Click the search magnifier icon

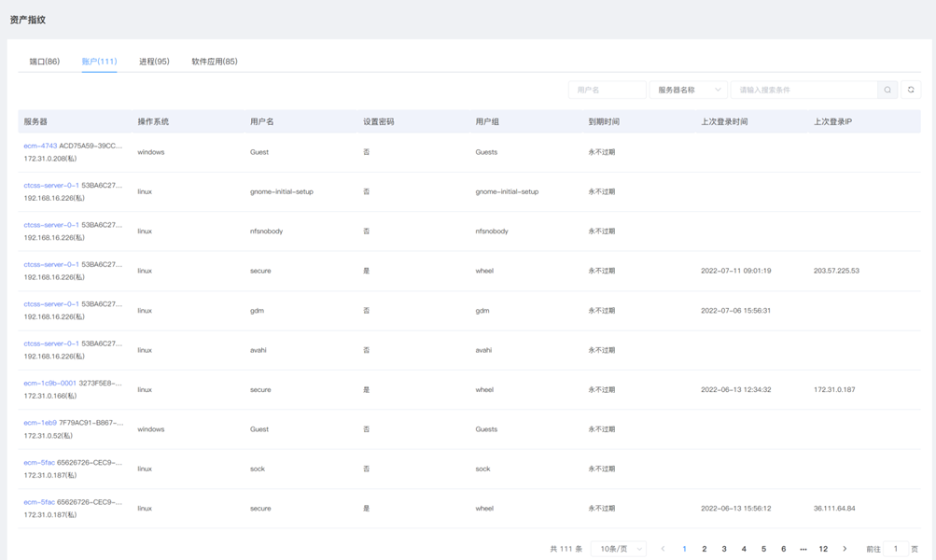pyautogui.click(x=887, y=90)
